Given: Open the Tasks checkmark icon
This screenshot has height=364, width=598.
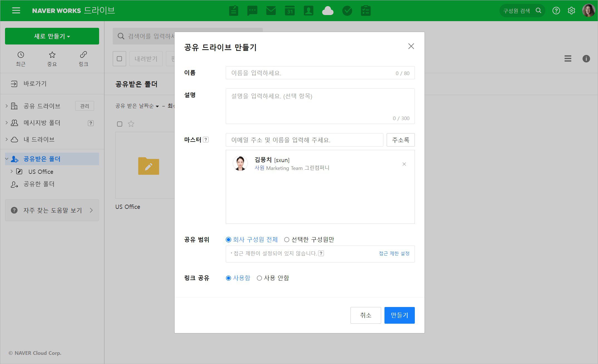Looking at the screenshot, I should (x=347, y=11).
